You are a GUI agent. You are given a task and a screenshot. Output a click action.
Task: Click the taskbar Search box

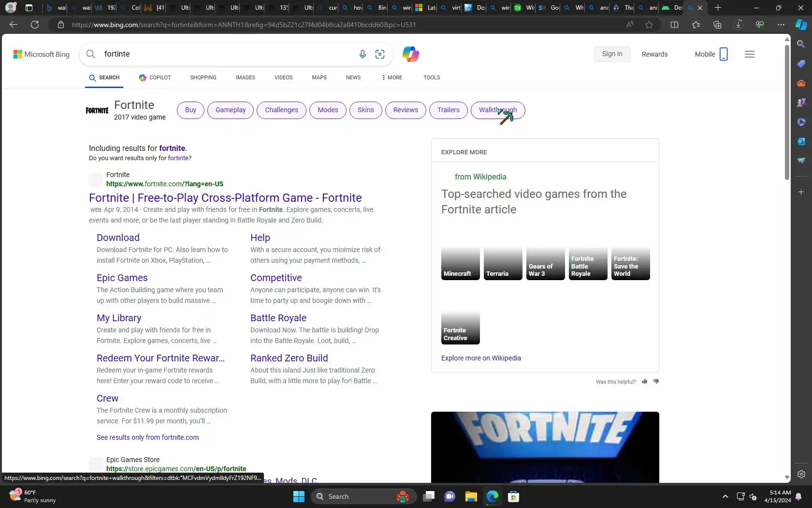[x=363, y=496]
